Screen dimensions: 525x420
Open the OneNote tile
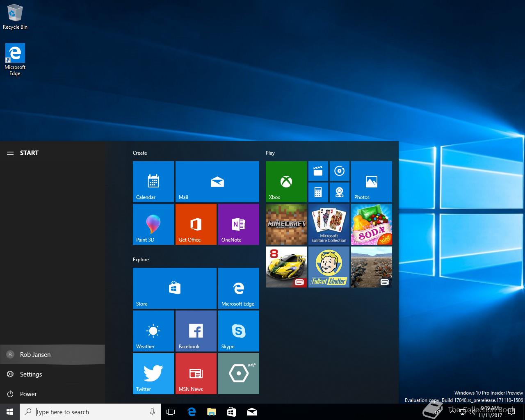239,224
